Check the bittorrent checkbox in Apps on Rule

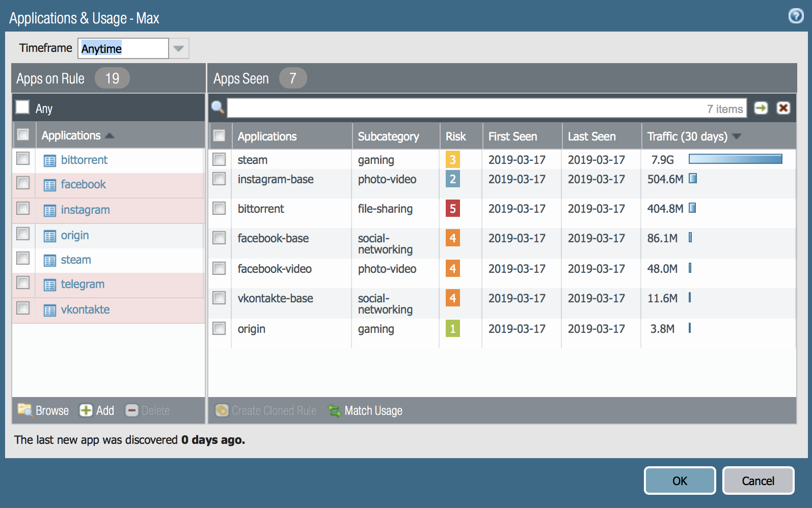23,158
